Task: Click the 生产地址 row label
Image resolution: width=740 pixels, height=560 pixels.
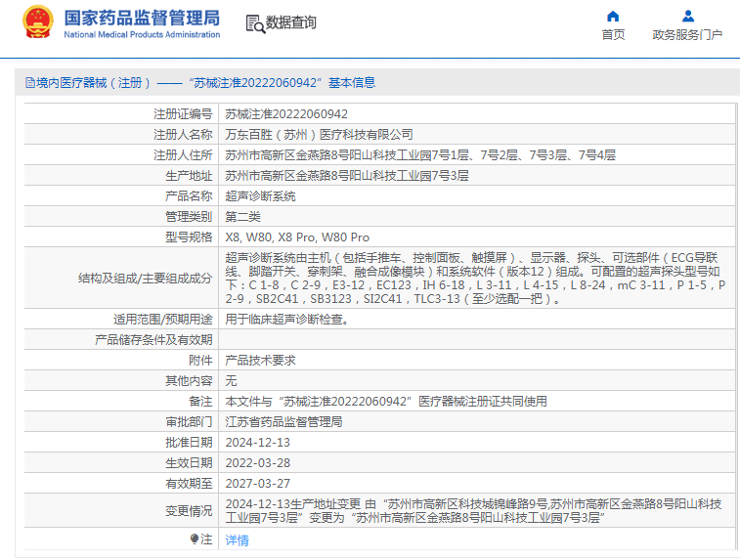Action: [x=189, y=176]
